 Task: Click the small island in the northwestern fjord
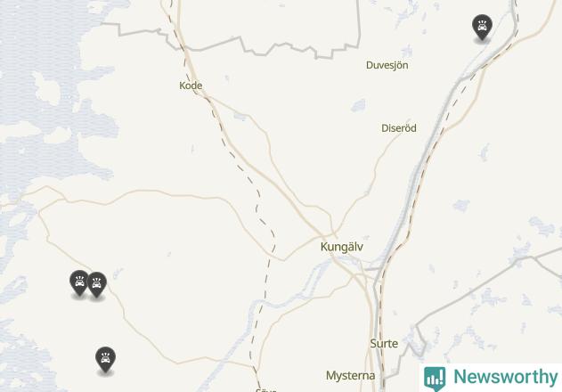click(46, 88)
